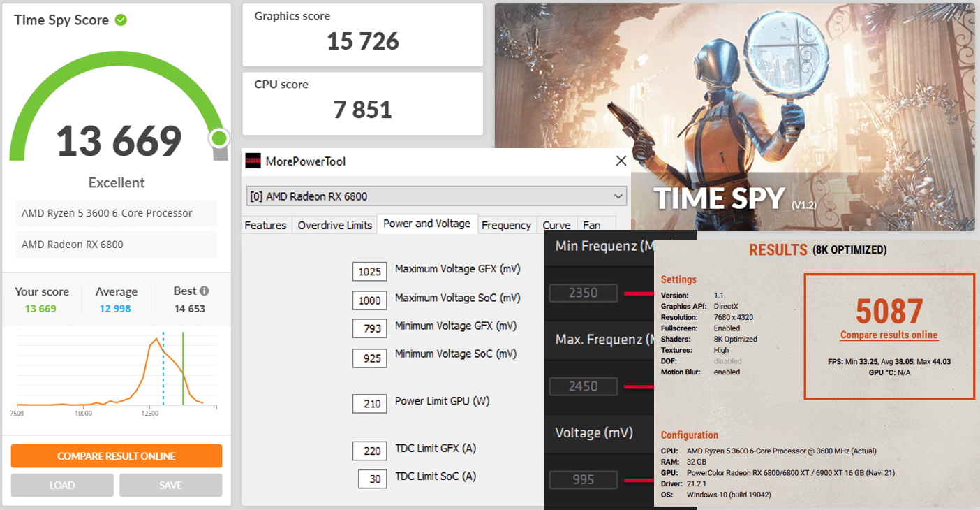980x510 pixels.
Task: Click the Voltage (mV) value box 995
Action: click(x=584, y=479)
